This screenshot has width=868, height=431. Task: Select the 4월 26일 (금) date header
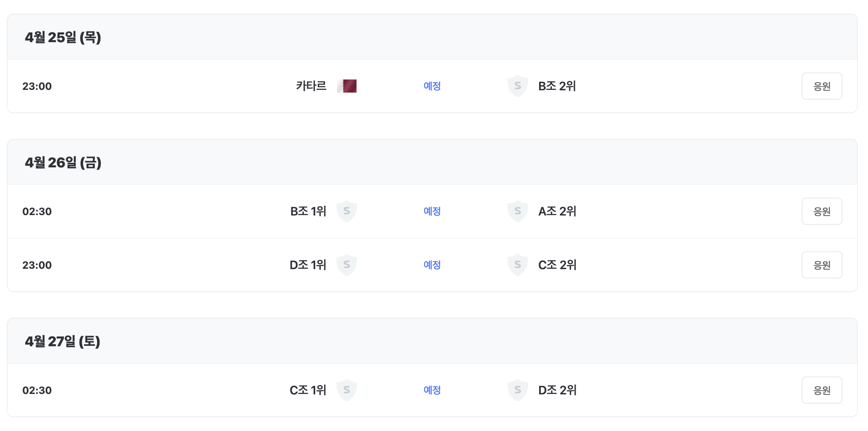pyautogui.click(x=63, y=162)
